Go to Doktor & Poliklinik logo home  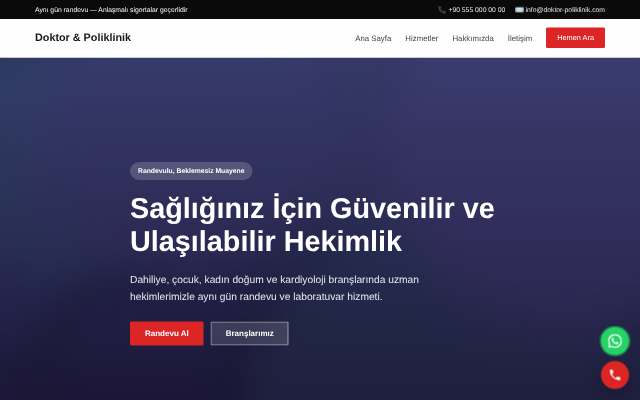[x=83, y=38]
